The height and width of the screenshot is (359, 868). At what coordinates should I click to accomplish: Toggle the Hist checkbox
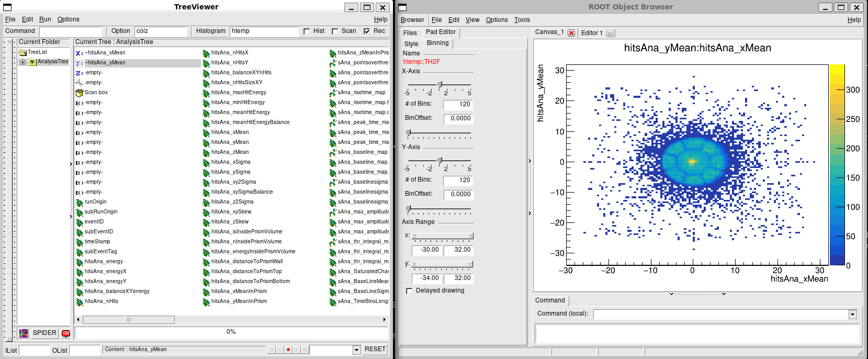[307, 31]
